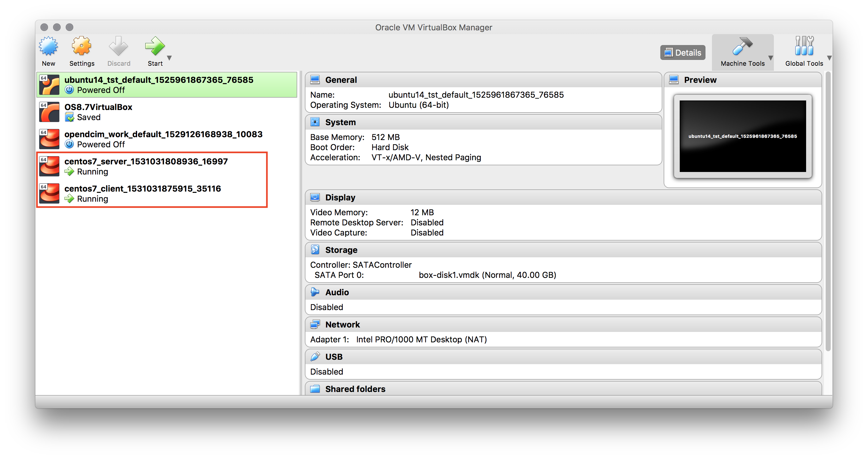Image resolution: width=868 pixels, height=459 pixels.
Task: Click the Audio section speaker icon
Action: click(315, 292)
